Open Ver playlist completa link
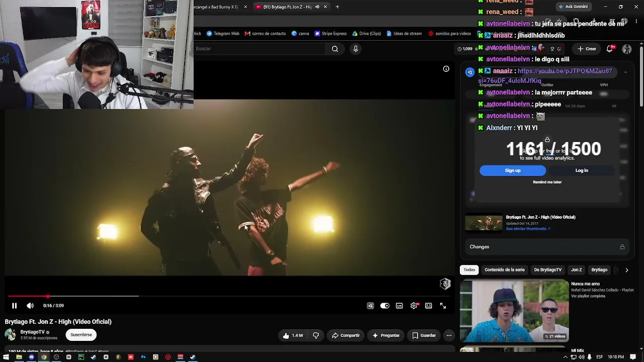Image resolution: width=644 pixels, height=362 pixels. point(588,296)
